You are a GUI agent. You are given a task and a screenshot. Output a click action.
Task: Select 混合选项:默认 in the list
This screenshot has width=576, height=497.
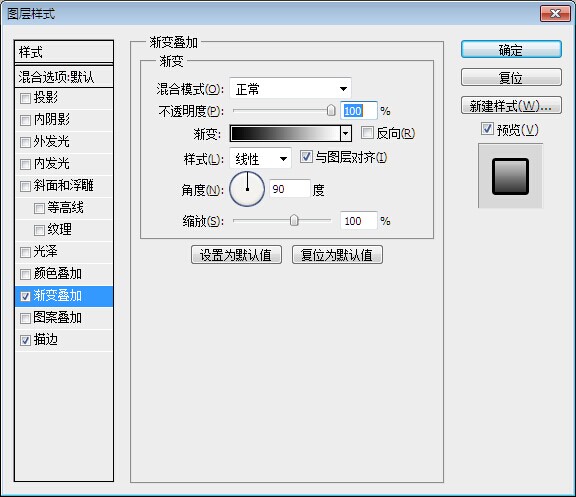coord(64,77)
